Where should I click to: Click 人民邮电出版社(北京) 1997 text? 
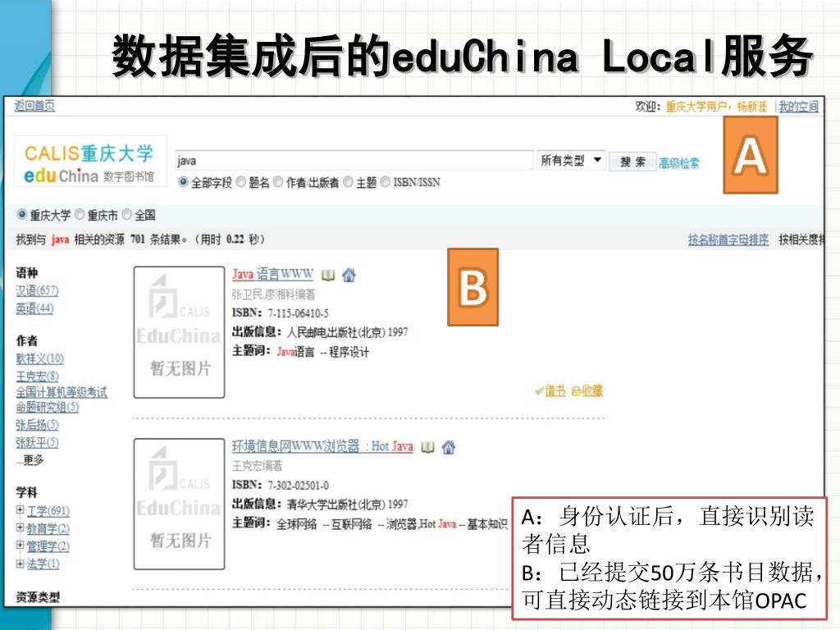point(348,333)
